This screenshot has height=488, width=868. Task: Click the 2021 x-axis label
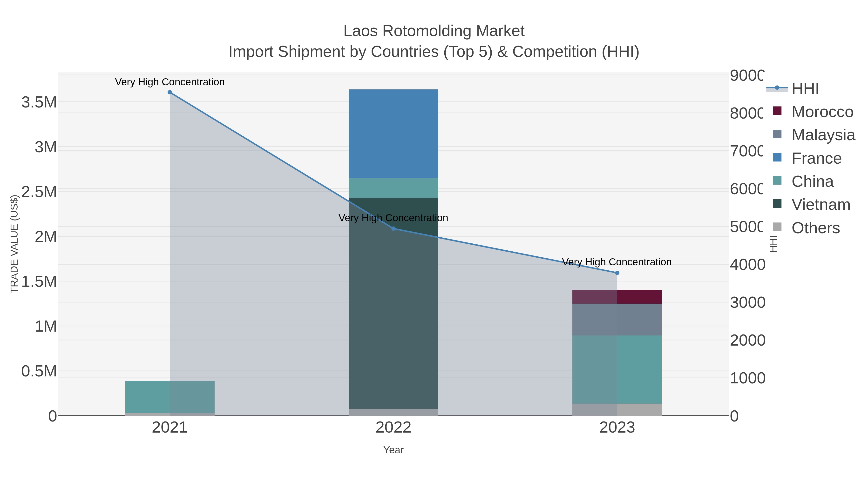pyautogui.click(x=170, y=428)
